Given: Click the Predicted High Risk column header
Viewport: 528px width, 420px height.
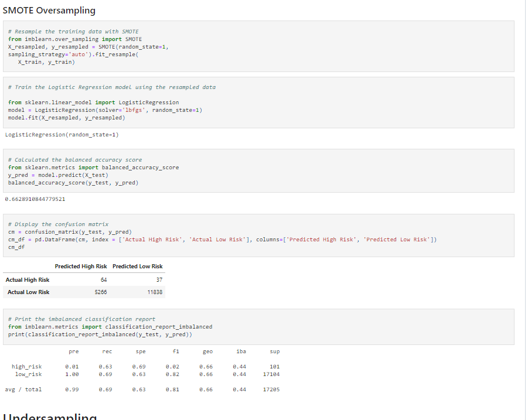Looking at the screenshot, I should 81,267.
